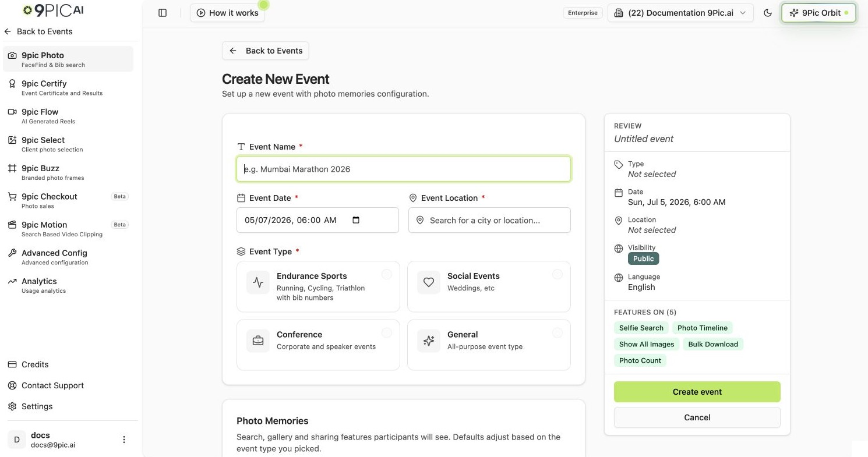
Task: Click the 9Pic Orbit button
Action: coord(818,13)
